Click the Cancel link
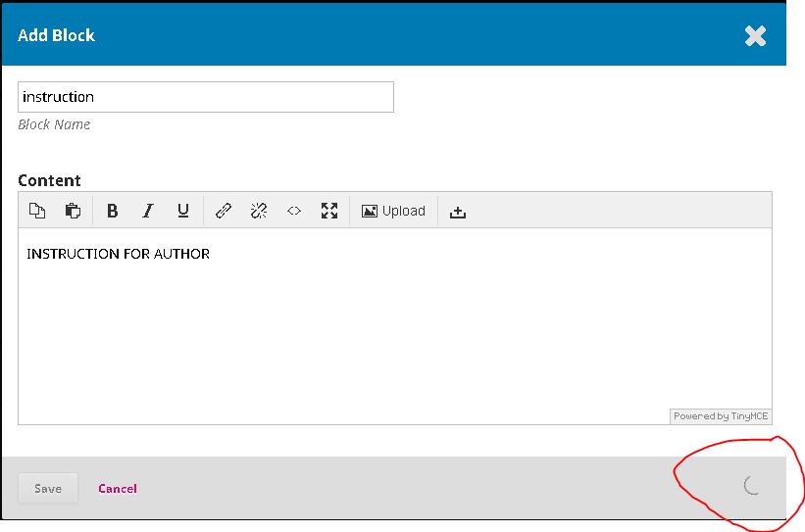The image size is (805, 532). click(118, 488)
